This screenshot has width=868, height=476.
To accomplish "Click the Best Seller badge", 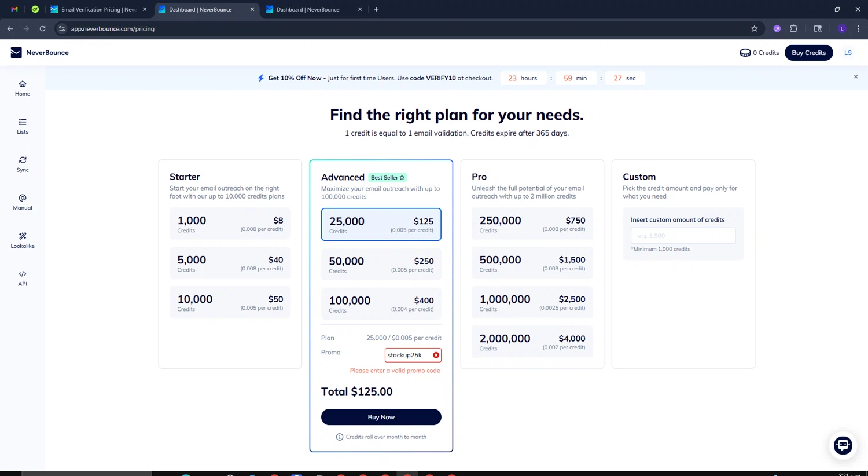I will coord(388,177).
